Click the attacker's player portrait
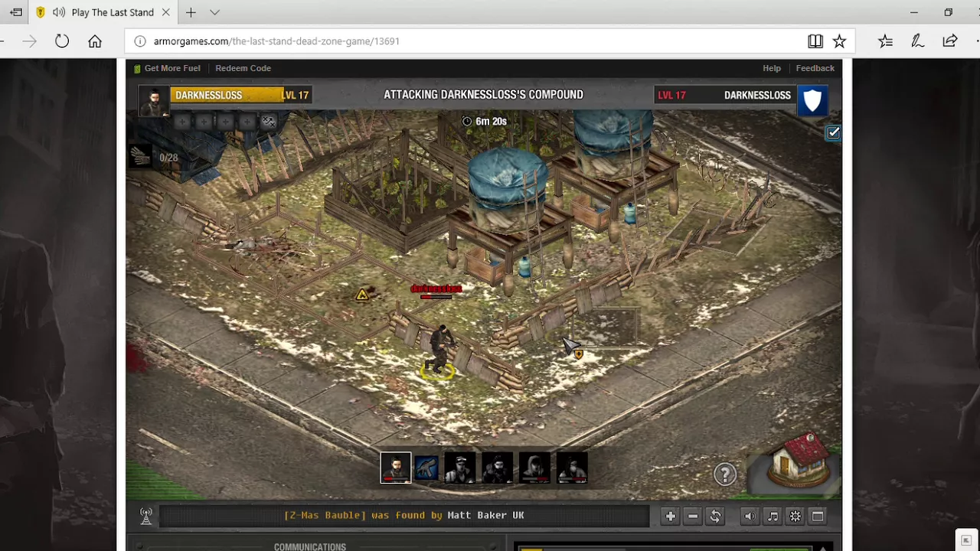The image size is (980, 551). [154, 101]
